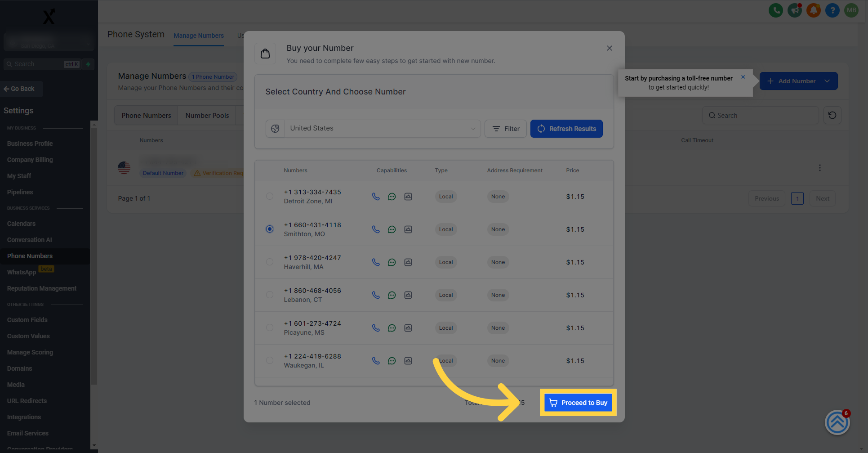Switch to Manage Numbers tab
The height and width of the screenshot is (453, 868).
tap(199, 36)
